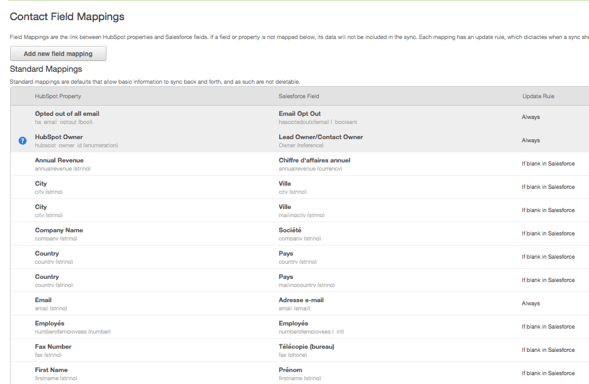Select the Email HubSpot property
Image resolution: width=589 pixels, height=384 pixels.
pyautogui.click(x=43, y=300)
